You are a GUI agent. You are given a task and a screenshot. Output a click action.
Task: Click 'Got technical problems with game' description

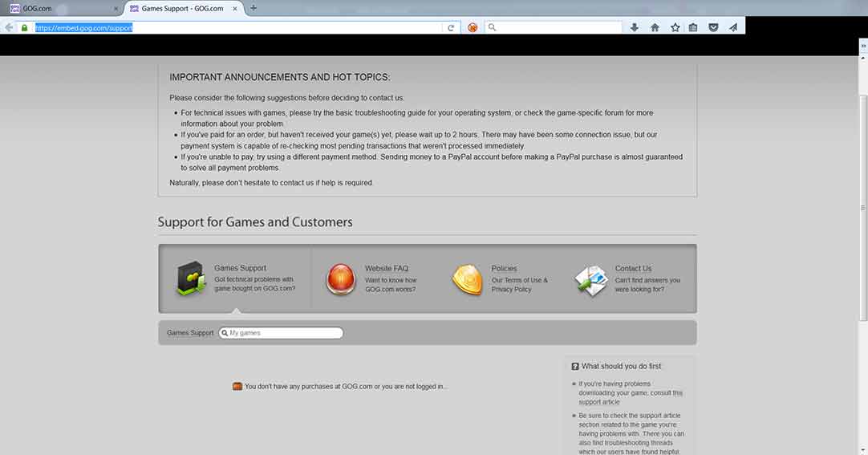pos(254,284)
